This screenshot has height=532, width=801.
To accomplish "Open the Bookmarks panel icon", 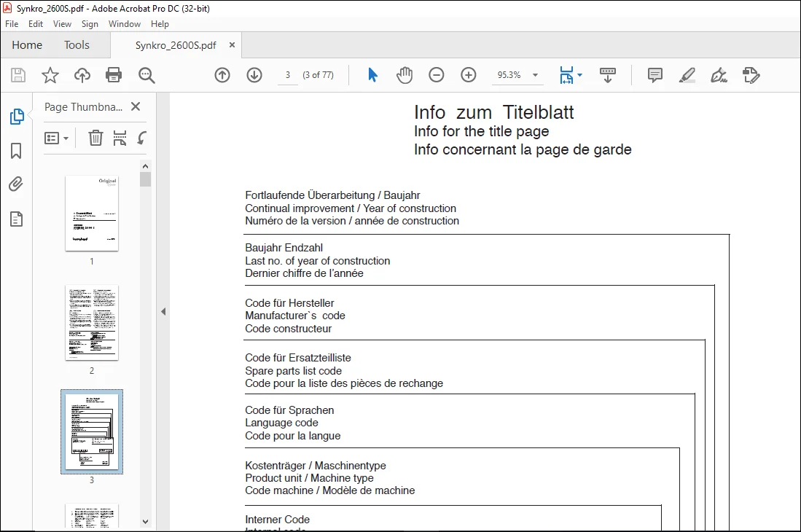I will pyautogui.click(x=16, y=151).
